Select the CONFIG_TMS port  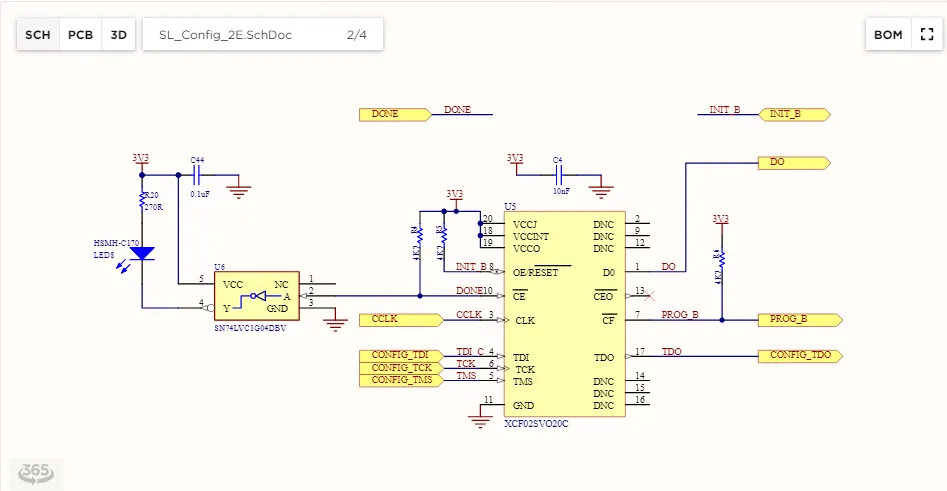tap(401, 380)
